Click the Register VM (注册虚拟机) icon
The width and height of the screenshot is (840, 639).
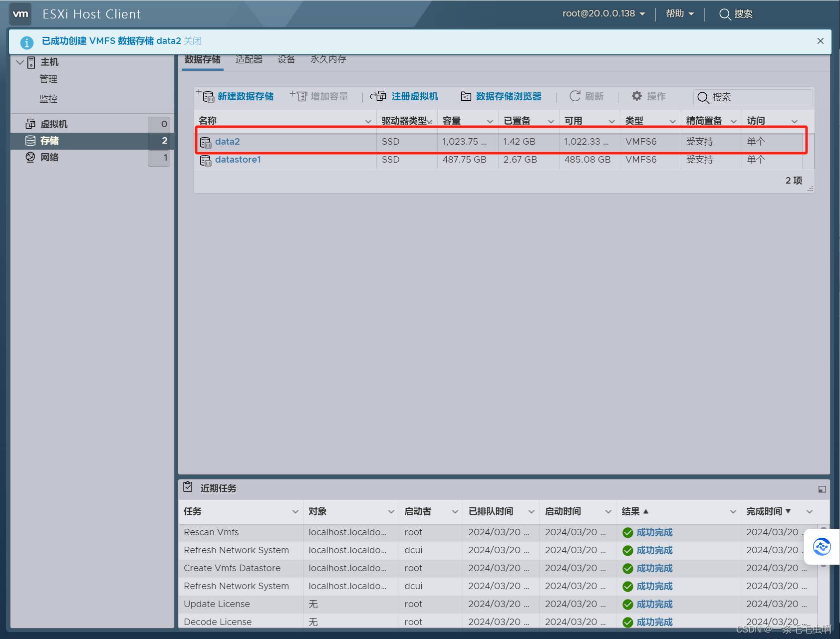378,96
